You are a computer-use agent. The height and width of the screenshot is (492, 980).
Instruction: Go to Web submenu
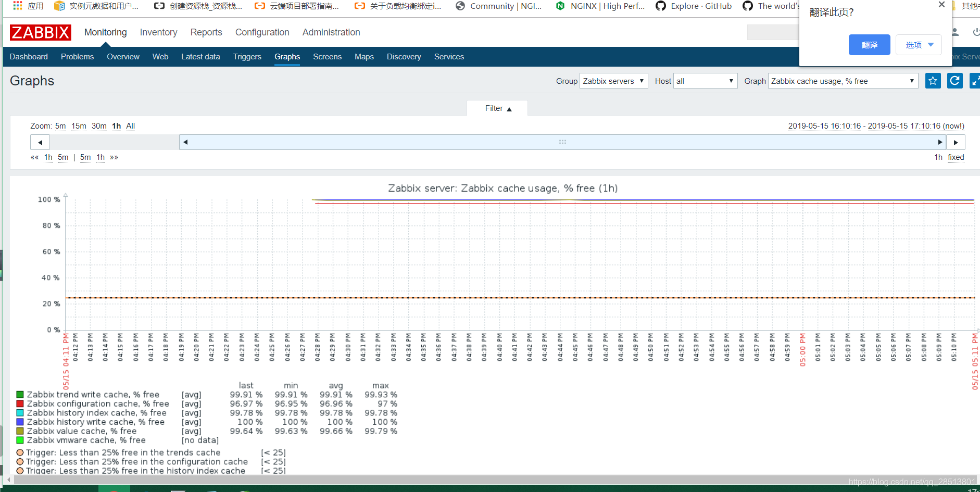tap(160, 57)
